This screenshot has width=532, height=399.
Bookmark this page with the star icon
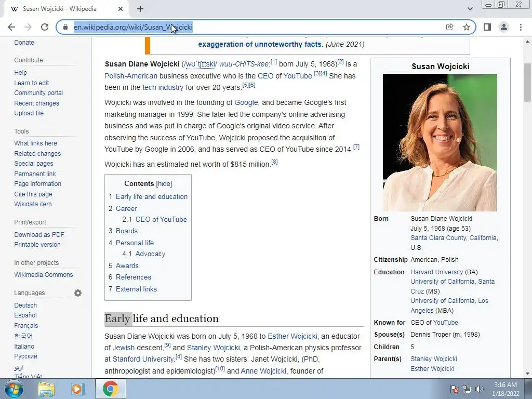[x=467, y=27]
